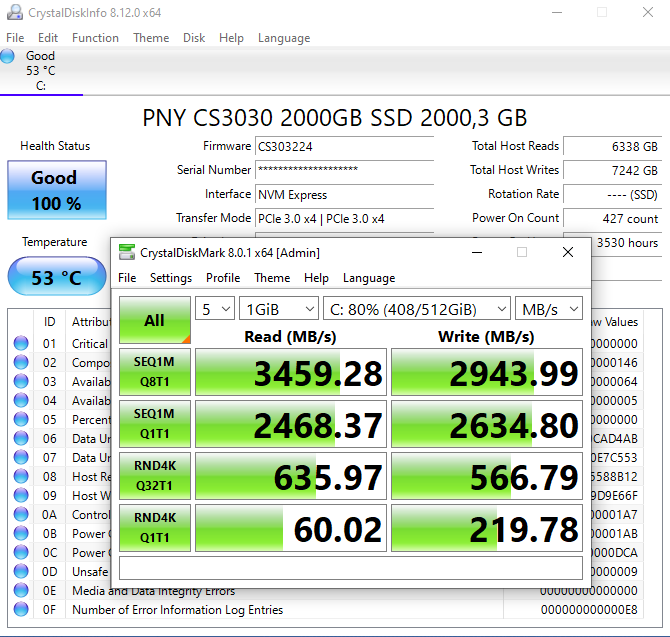Click the CrystalDiskInfo app icon in title bar
Screen dimensions: 670x637
[x=15, y=12]
